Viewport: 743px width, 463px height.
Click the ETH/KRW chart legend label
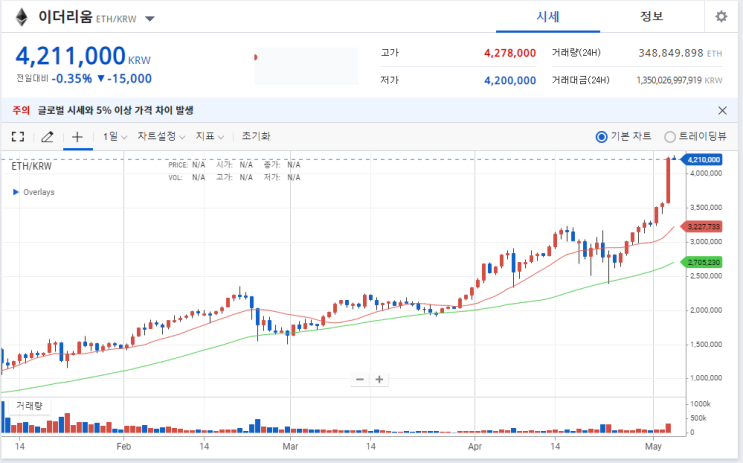tap(31, 166)
